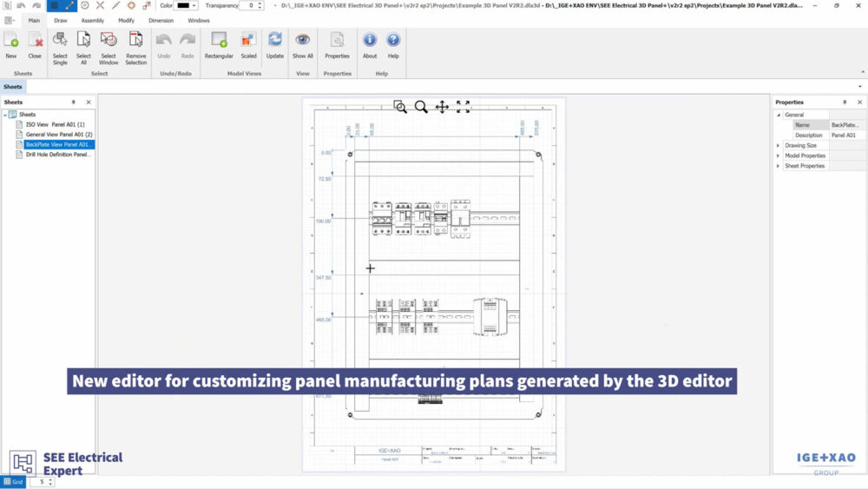
Task: Click the intersection X snap icon
Action: tap(100, 5)
